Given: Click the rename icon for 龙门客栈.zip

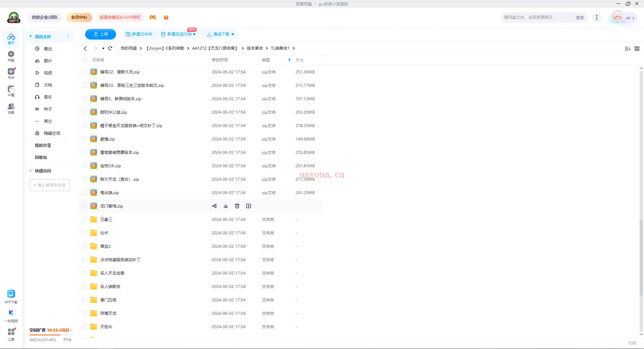Looking at the screenshot, I should tap(249, 206).
